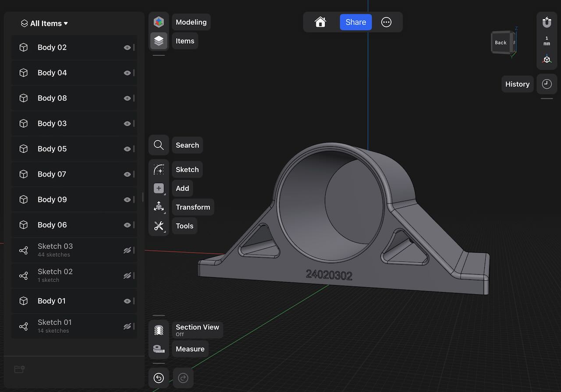Open the Tools wrench icon
561x392 pixels.
[159, 226]
